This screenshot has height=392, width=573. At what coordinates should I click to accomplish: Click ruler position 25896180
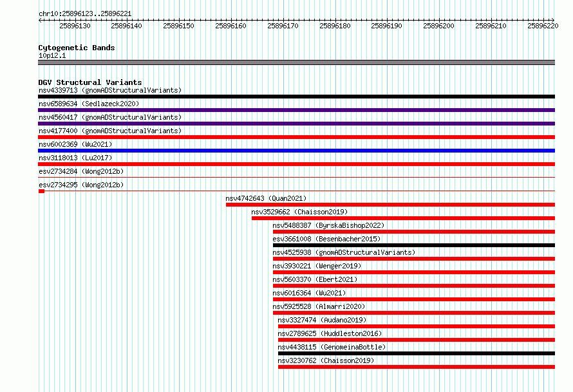pyautogui.click(x=335, y=26)
